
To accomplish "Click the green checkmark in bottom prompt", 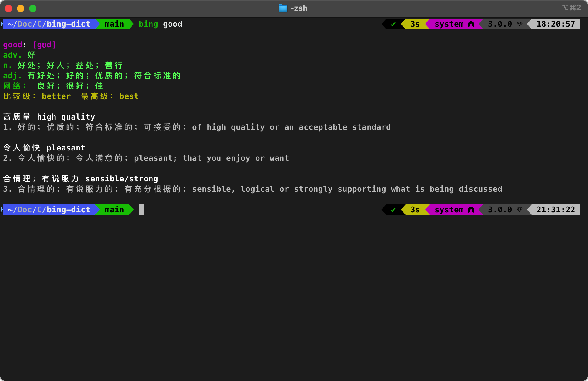I will [x=393, y=210].
